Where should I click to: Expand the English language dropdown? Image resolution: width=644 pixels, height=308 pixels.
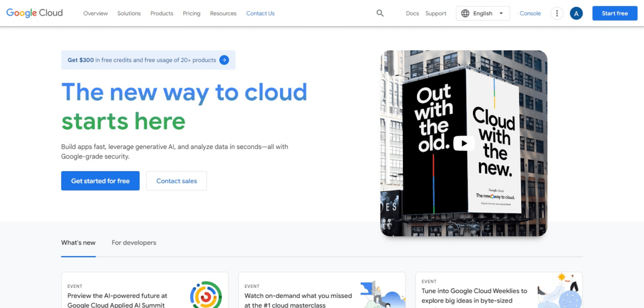coord(483,14)
